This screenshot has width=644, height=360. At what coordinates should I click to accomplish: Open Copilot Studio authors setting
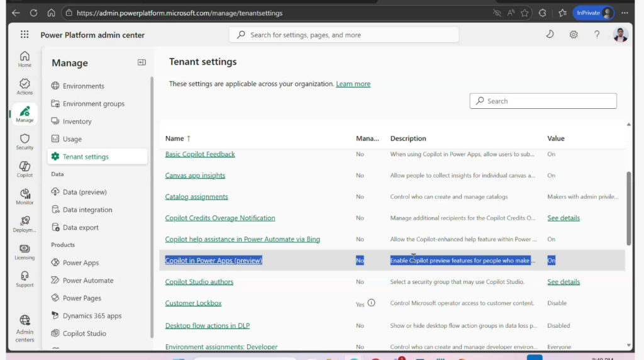[x=199, y=282]
